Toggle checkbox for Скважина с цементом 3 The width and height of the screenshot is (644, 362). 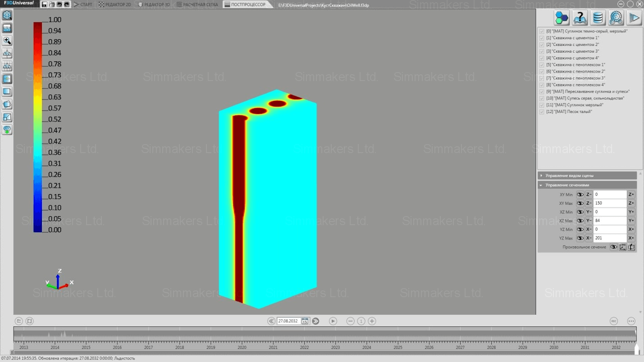542,51
